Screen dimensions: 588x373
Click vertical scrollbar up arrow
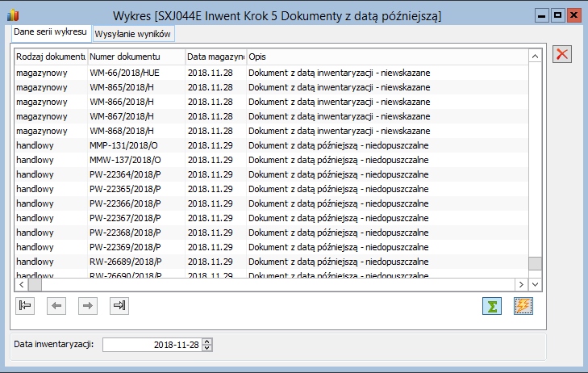pos(535,57)
